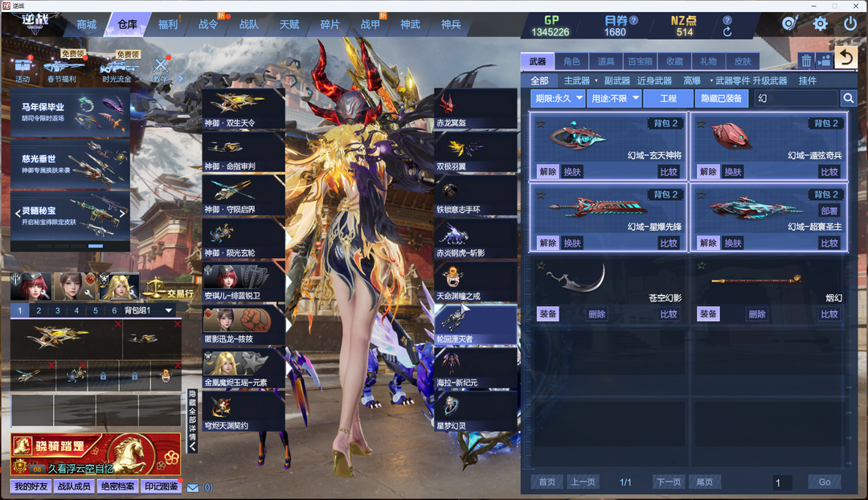Click 比较 on 幻域-玄天神将
This screenshot has height=500, width=868.
[668, 172]
